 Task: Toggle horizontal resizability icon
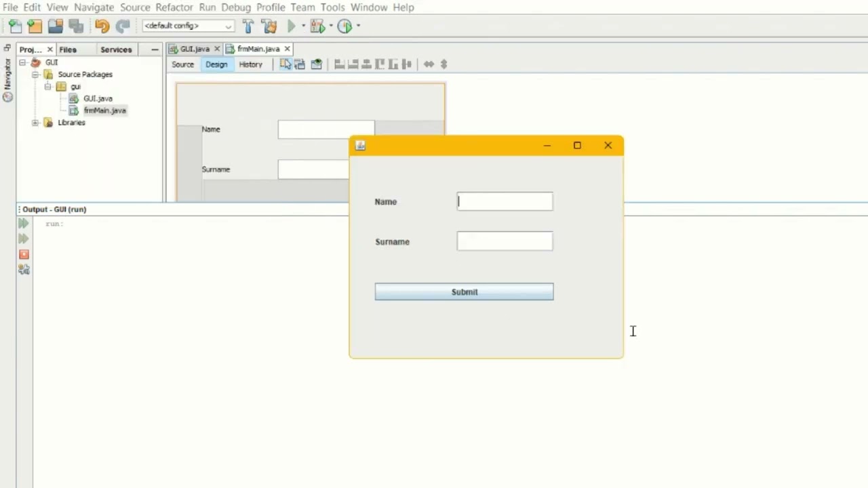point(429,64)
